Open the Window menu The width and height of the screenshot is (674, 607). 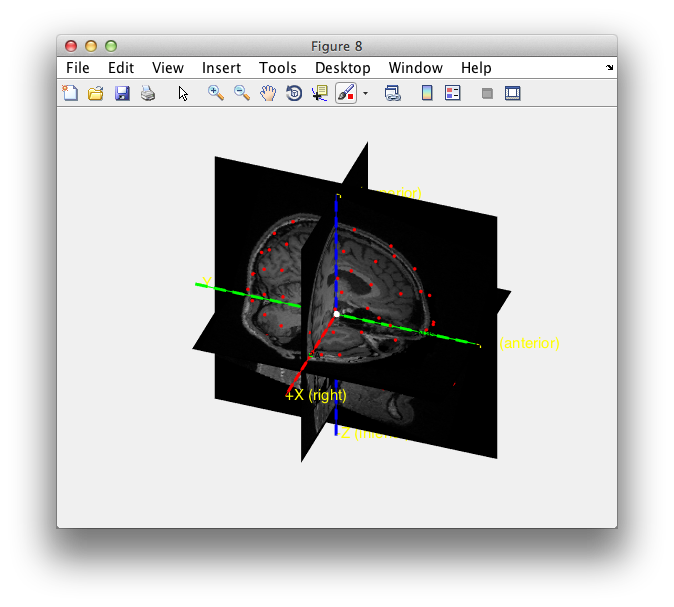(416, 68)
